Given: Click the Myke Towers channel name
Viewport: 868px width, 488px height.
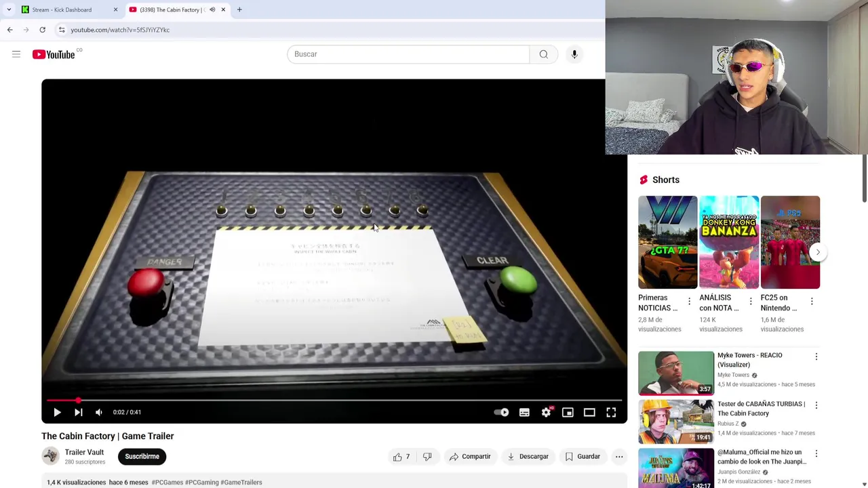Looking at the screenshot, I should tap(733, 375).
